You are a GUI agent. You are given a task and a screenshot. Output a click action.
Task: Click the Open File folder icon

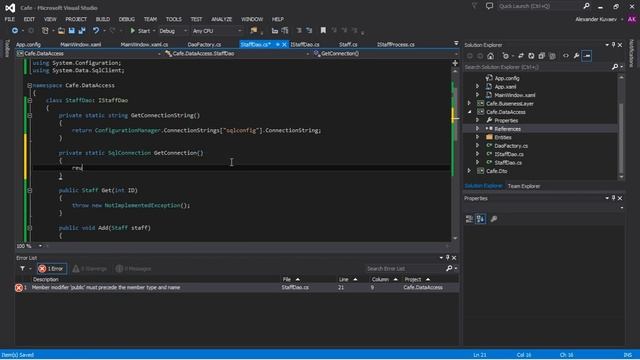pyautogui.click(x=61, y=31)
